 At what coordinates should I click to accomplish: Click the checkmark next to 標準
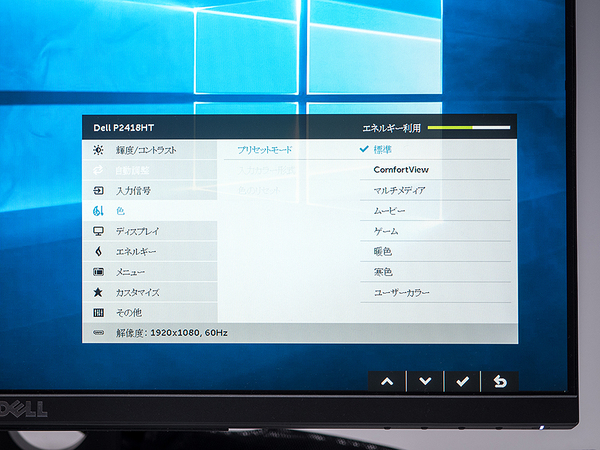click(364, 149)
